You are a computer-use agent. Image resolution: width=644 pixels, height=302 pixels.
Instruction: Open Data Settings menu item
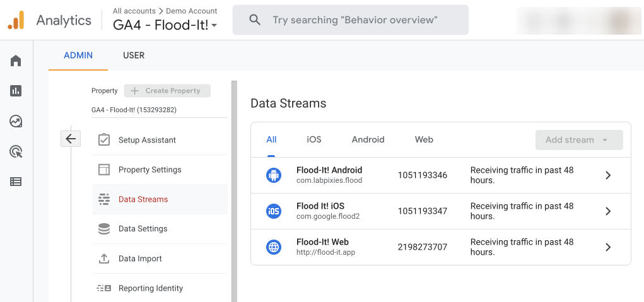160,229
